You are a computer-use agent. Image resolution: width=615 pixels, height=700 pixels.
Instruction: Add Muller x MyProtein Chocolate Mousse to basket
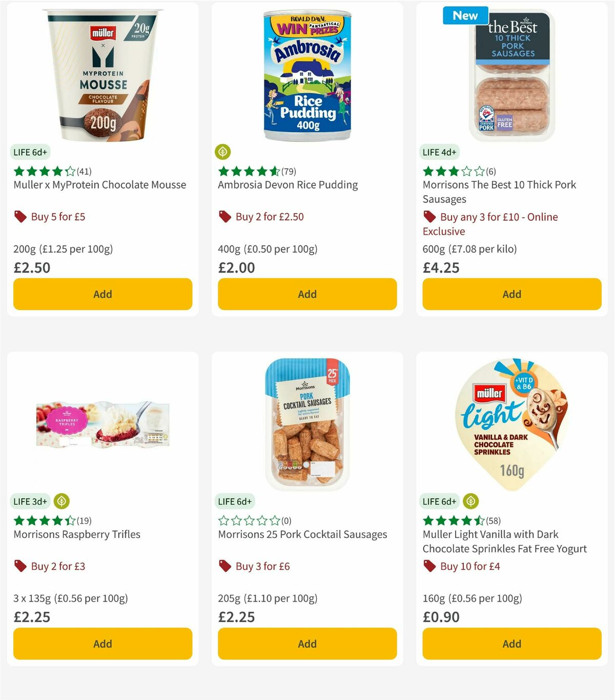102,294
